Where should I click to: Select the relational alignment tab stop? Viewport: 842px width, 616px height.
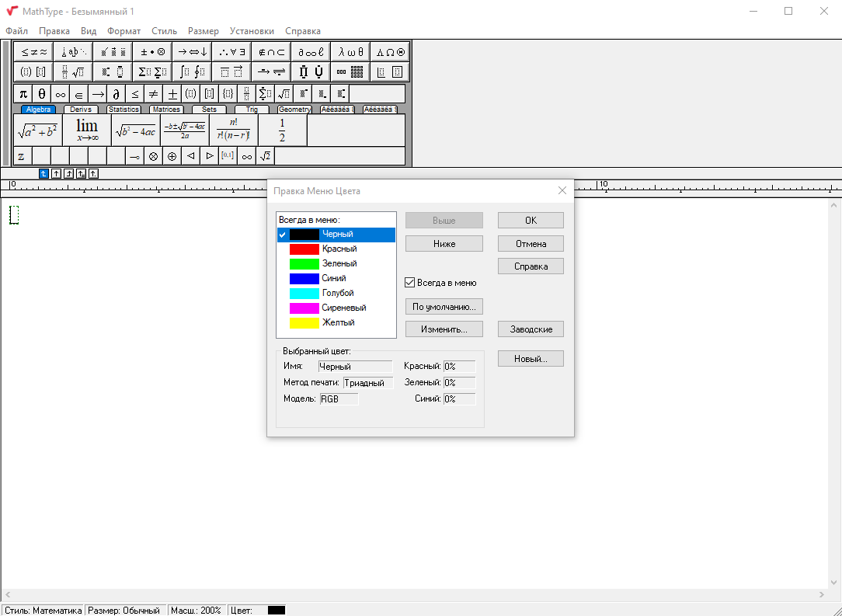81,173
